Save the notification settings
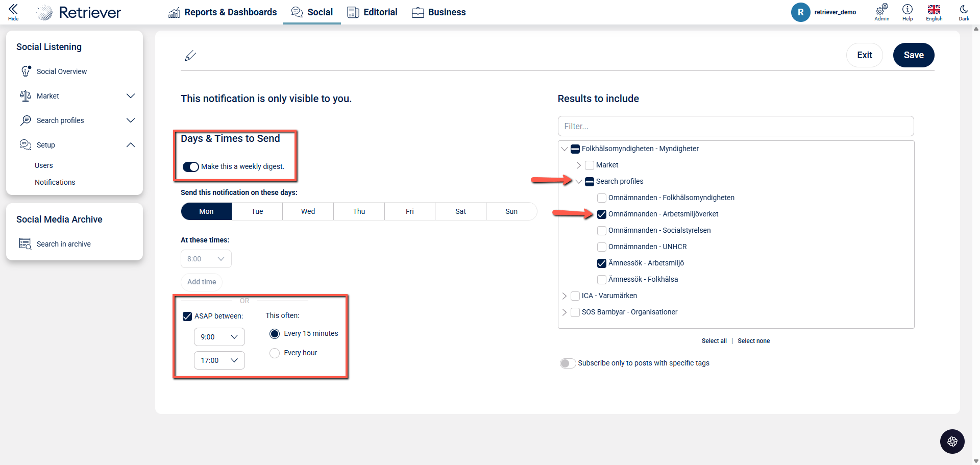Image resolution: width=980 pixels, height=465 pixels. 913,55
